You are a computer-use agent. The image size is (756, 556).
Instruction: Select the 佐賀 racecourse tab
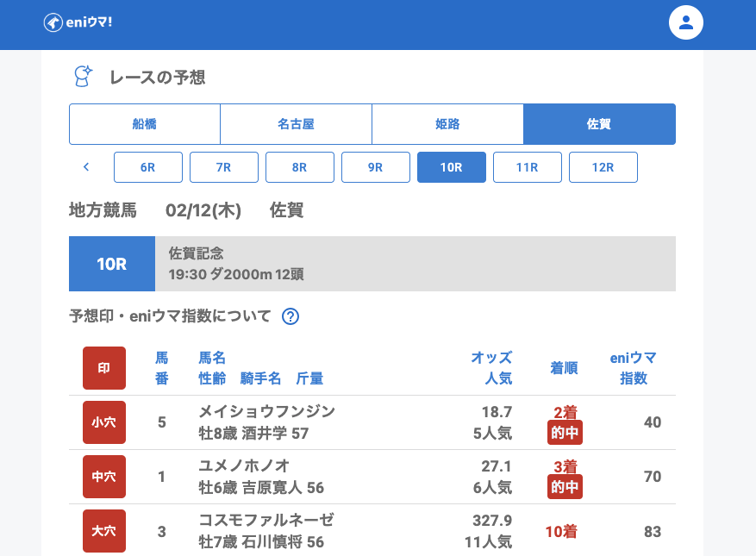[599, 124]
